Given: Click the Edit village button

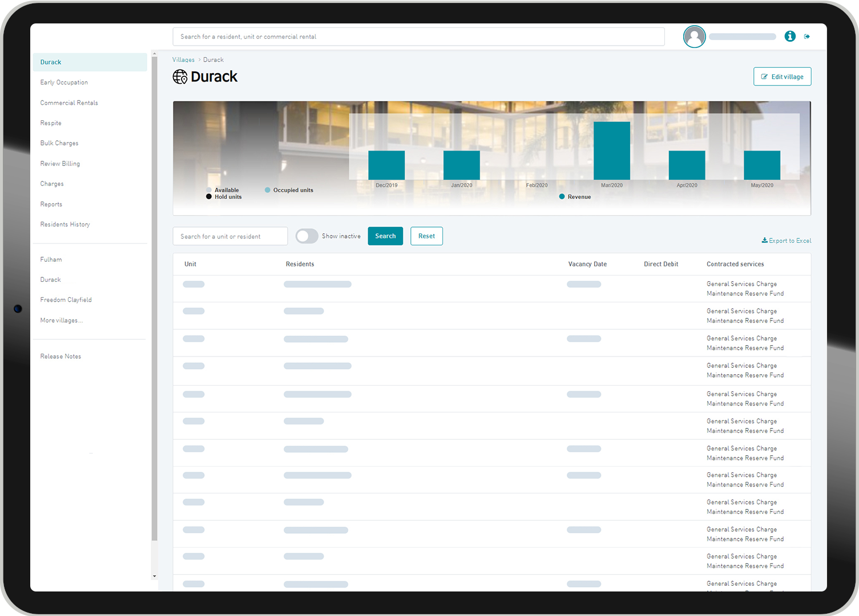Looking at the screenshot, I should [x=782, y=76].
